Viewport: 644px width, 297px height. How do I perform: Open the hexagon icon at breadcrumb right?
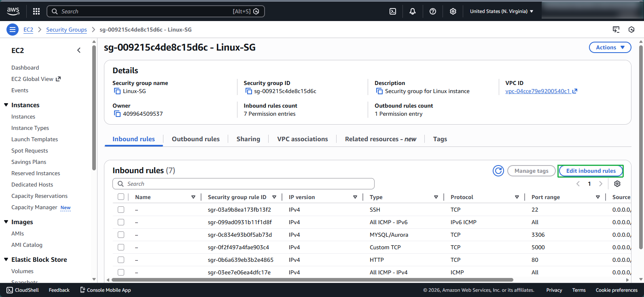(631, 30)
